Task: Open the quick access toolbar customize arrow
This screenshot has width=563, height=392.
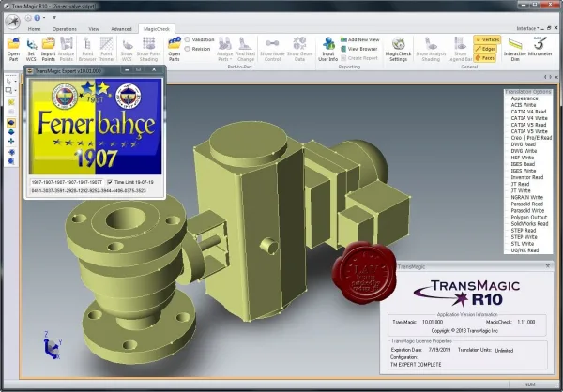Action: point(54,17)
